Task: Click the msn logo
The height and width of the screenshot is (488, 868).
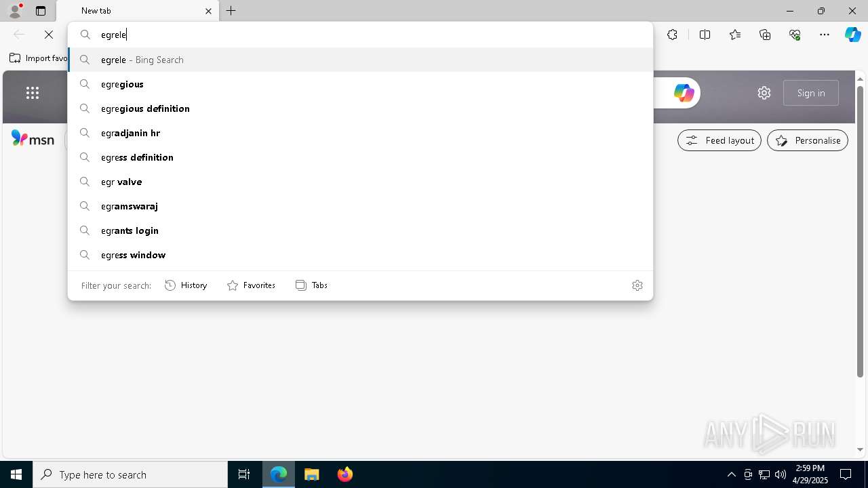Action: point(33,139)
